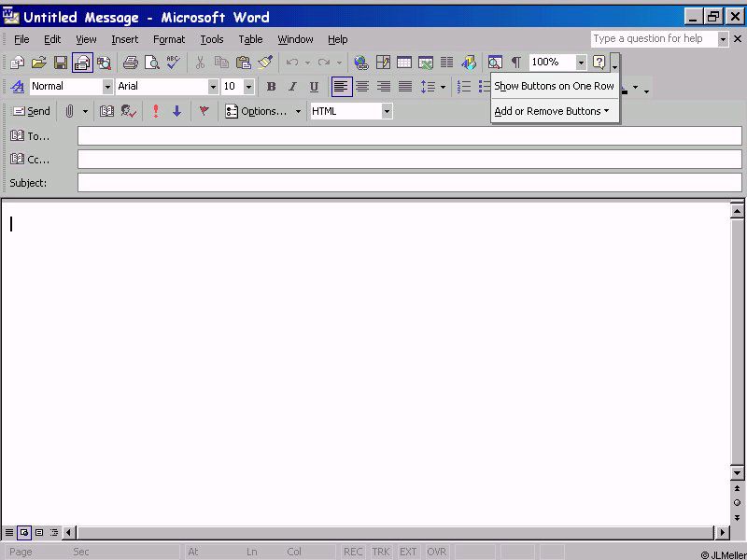The image size is (747, 560).
Task: Open a file with the Open folder icon
Action: (x=39, y=63)
